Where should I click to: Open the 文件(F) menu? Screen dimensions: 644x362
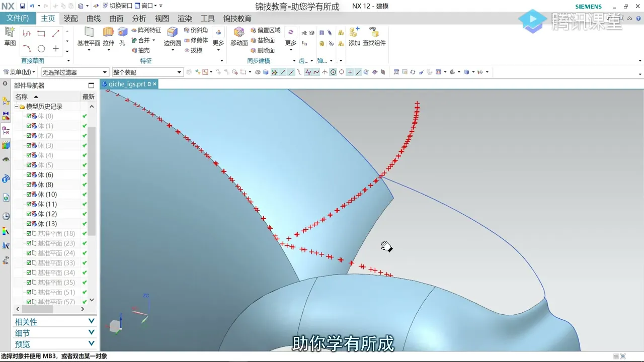18,19
